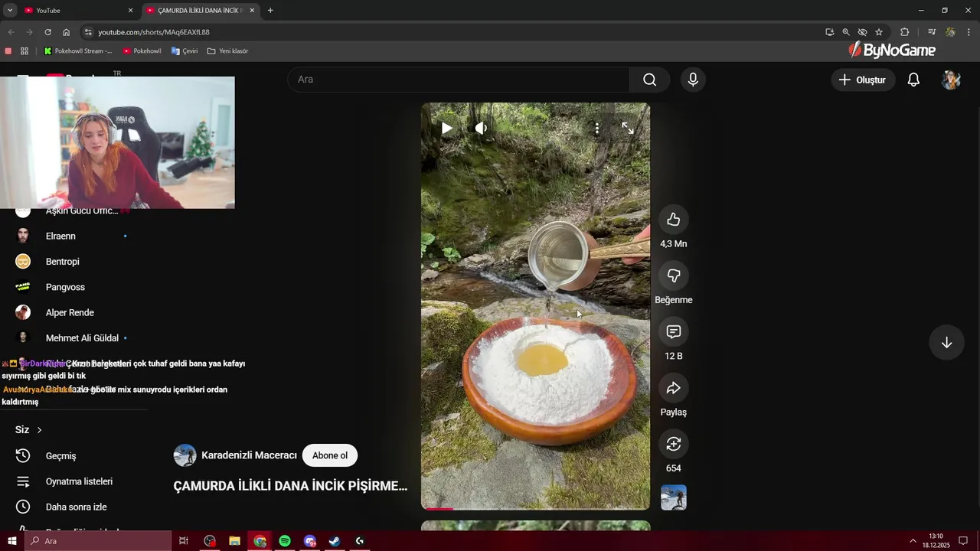The width and height of the screenshot is (980, 551).
Task: Open the three-dot video options menu
Action: [597, 129]
